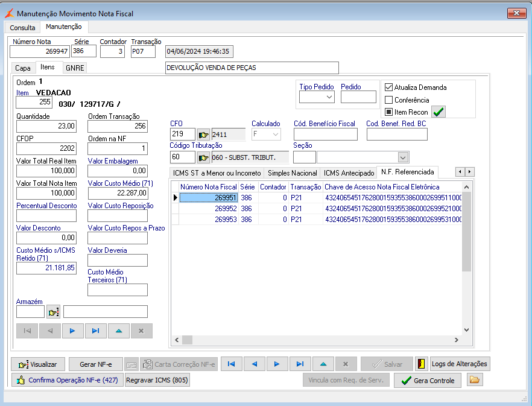Go to first record in bottom toolbar
The image size is (532, 406).
(232, 364)
